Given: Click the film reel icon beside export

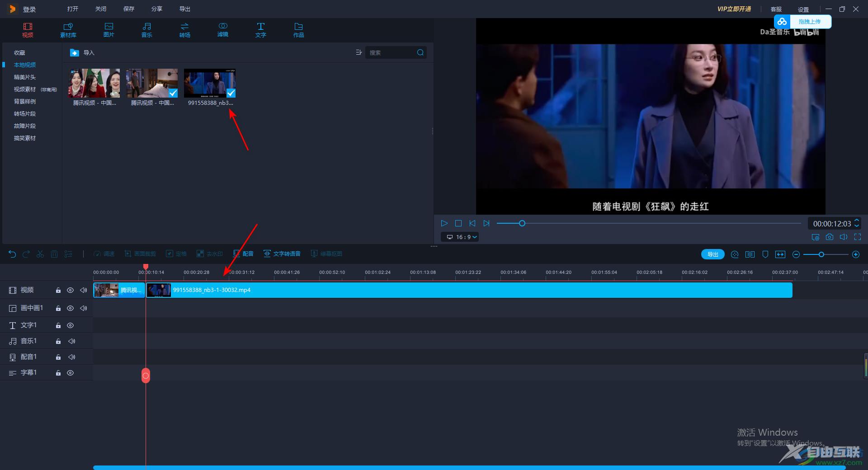Looking at the screenshot, I should (x=735, y=254).
